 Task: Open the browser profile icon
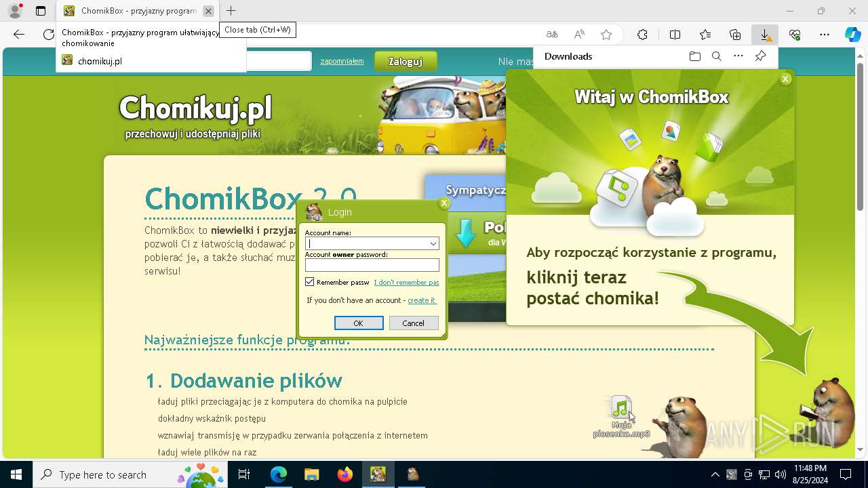15,11
